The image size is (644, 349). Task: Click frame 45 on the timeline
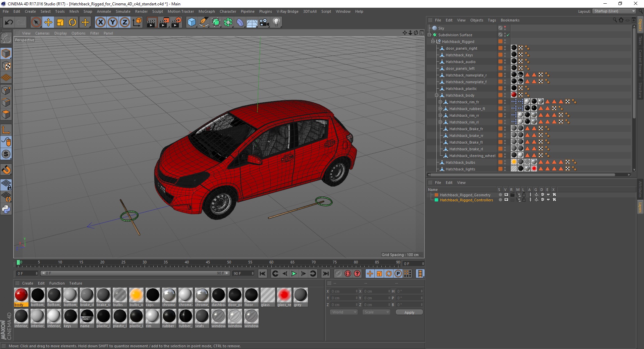pyautogui.click(x=208, y=262)
